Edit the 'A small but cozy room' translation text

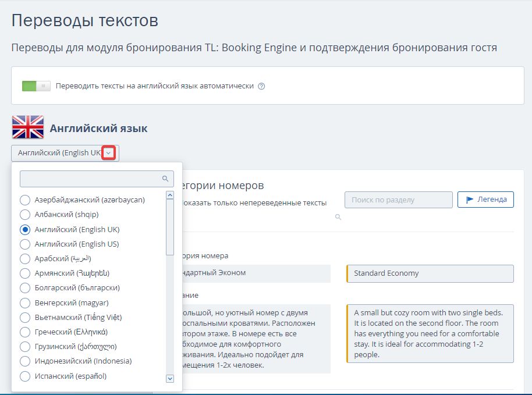pyautogui.click(x=430, y=334)
